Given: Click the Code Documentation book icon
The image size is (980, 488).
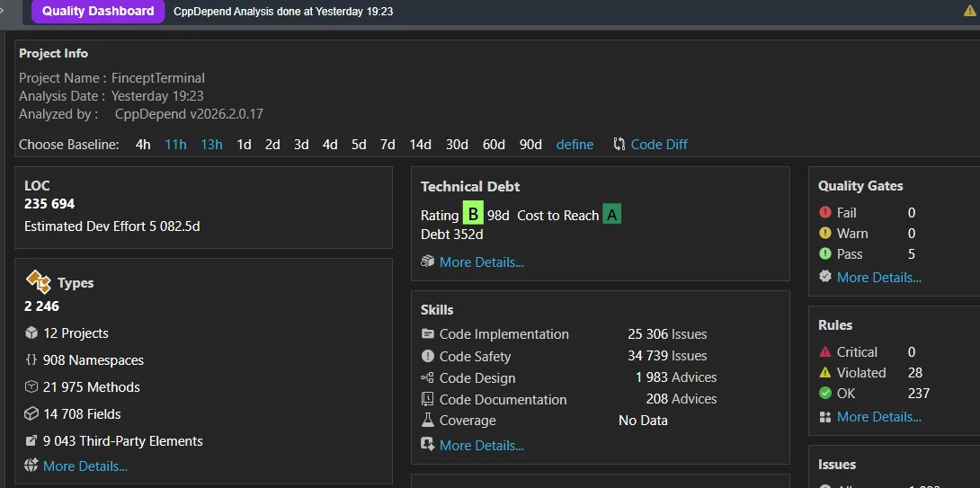Looking at the screenshot, I should point(427,399).
